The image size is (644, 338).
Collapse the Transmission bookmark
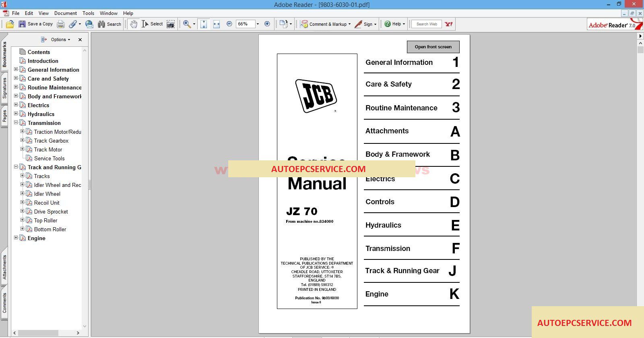[x=16, y=122]
